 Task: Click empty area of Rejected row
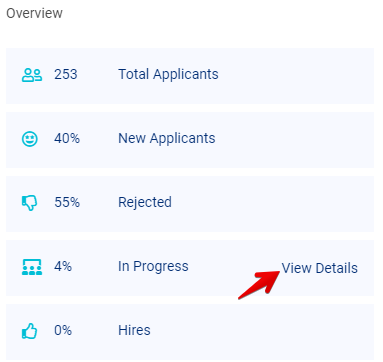(x=272, y=204)
